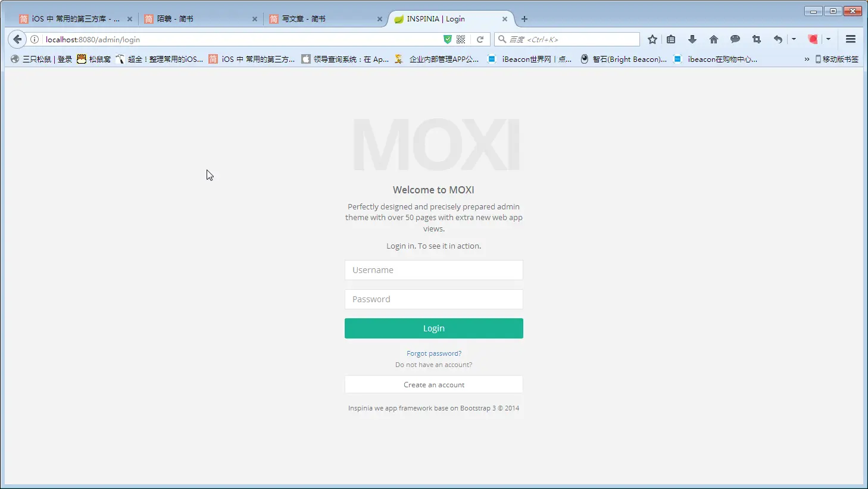This screenshot has width=868, height=489.
Task: Close the '陌裳 - 简书' tab
Action: pyautogui.click(x=255, y=19)
